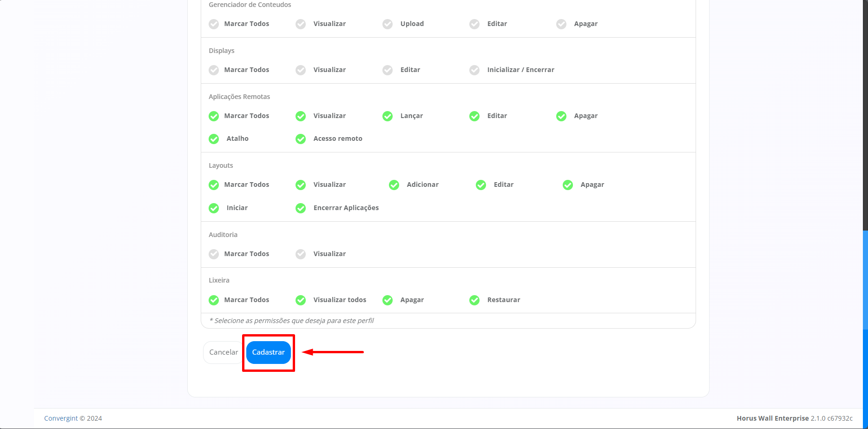The width and height of the screenshot is (868, 429).
Task: Enable Visualizar under Auditoria
Action: pyautogui.click(x=301, y=254)
